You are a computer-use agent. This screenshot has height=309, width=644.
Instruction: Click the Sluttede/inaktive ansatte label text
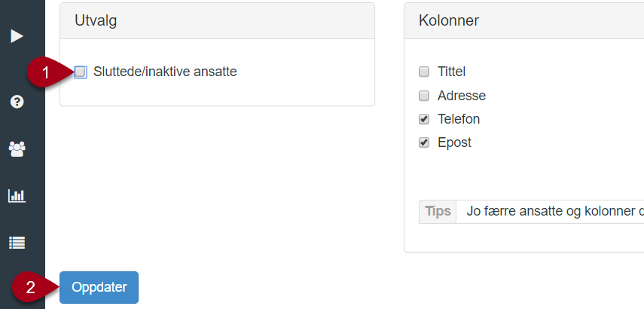coord(165,72)
